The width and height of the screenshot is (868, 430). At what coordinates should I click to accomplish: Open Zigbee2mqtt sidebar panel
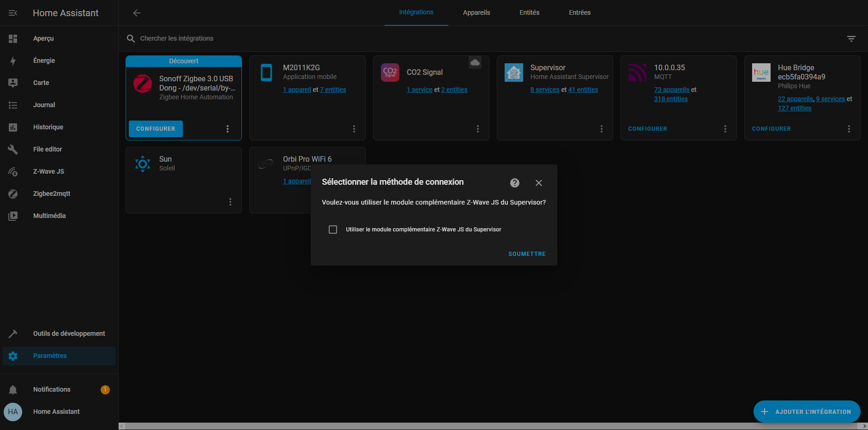tap(59, 194)
